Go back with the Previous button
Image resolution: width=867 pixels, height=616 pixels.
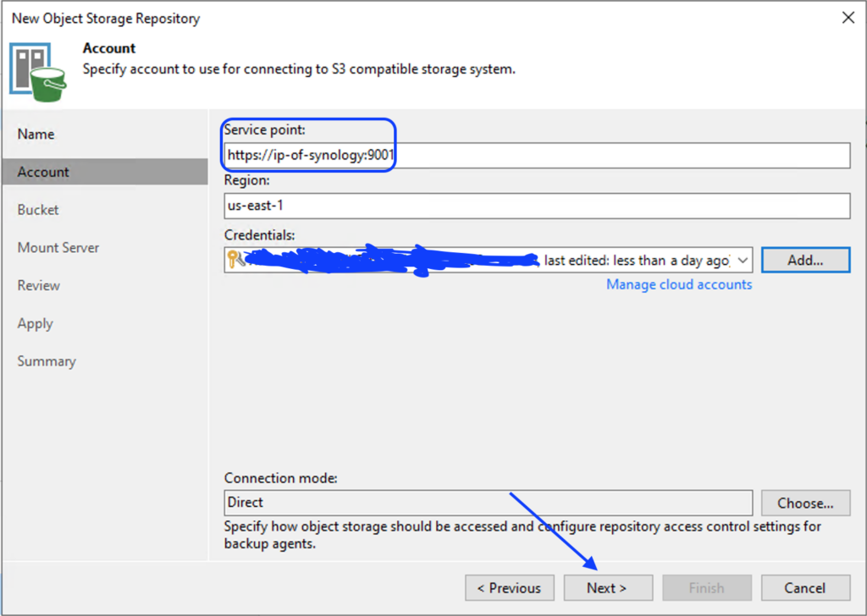509,588
